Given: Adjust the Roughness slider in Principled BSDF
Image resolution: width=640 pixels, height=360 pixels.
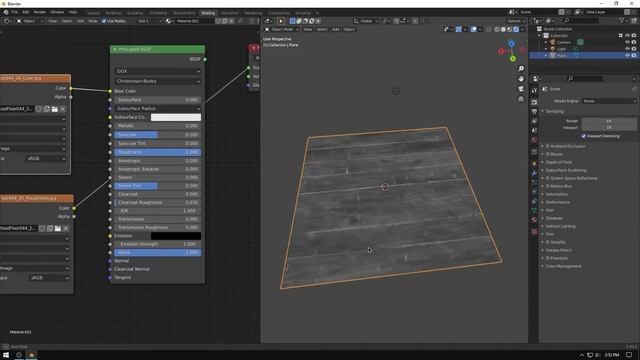Looking at the screenshot, I should pos(158,152).
